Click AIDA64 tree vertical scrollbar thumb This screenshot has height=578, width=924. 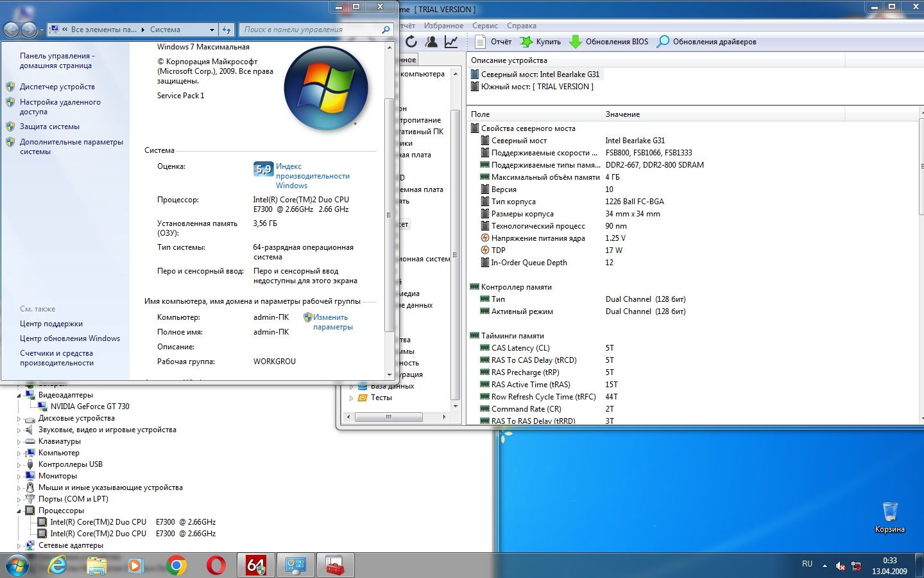[x=456, y=254]
